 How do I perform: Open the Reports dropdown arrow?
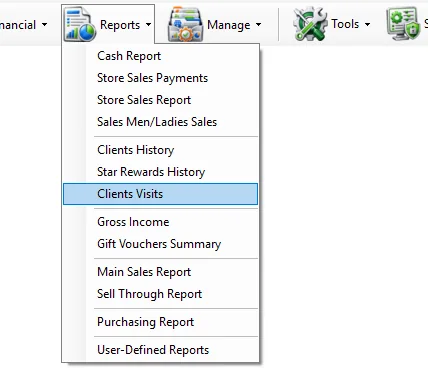pos(148,24)
